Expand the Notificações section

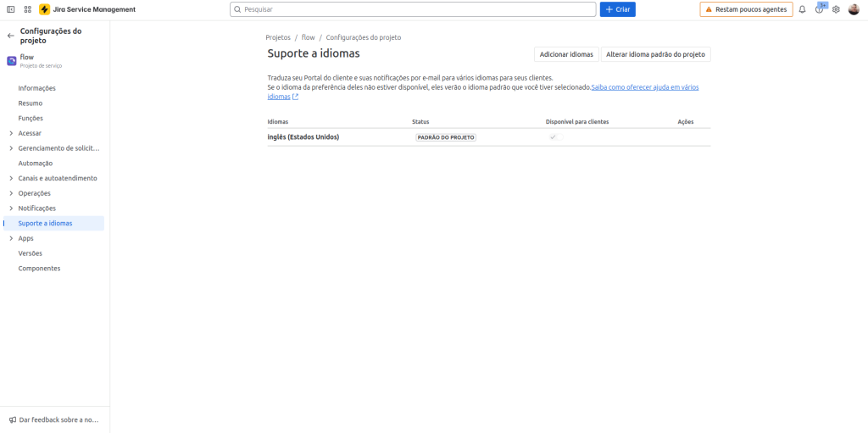[x=11, y=208]
